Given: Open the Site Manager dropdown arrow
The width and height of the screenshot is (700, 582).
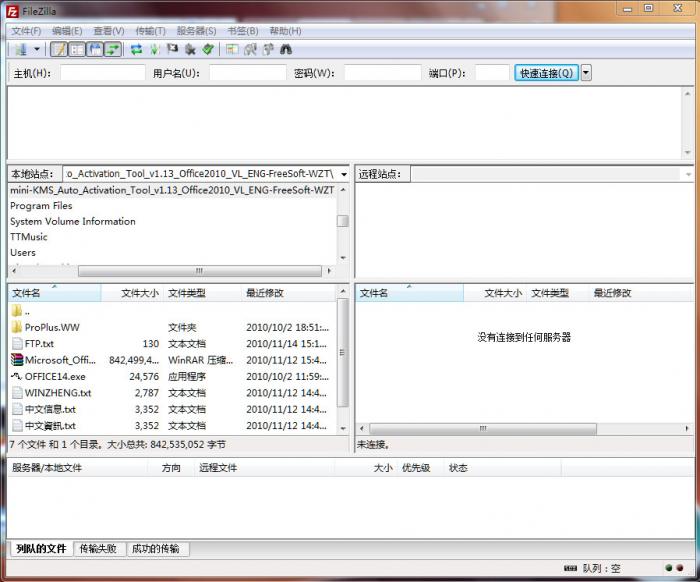Looking at the screenshot, I should [x=37, y=49].
